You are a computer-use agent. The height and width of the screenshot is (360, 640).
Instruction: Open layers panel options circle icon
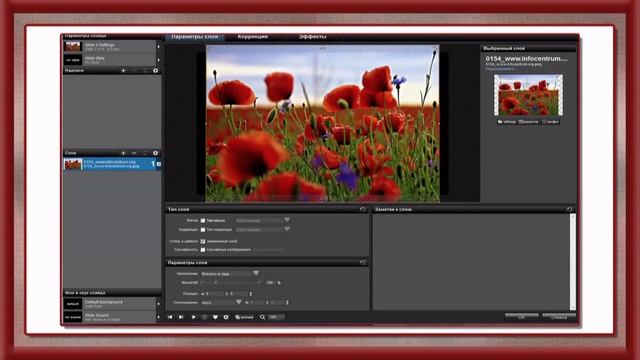pos(156,153)
